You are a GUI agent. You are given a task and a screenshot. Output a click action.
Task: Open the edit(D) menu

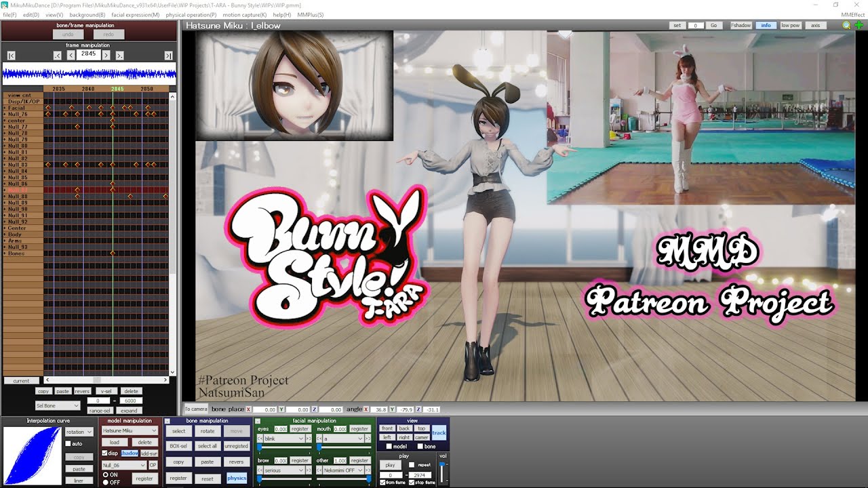(x=31, y=14)
